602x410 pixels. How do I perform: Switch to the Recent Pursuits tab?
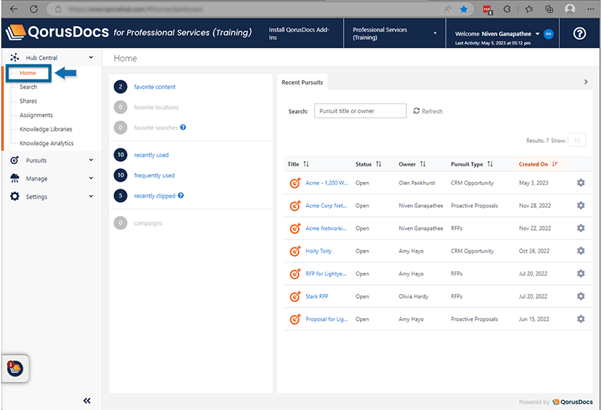pyautogui.click(x=303, y=82)
